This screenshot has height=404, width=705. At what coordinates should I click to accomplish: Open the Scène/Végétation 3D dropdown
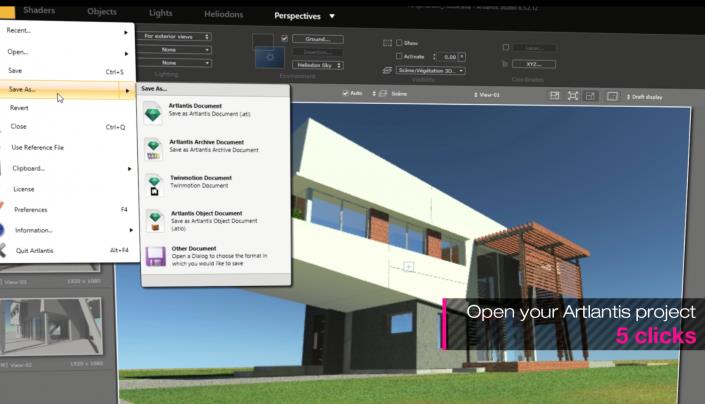click(430, 71)
